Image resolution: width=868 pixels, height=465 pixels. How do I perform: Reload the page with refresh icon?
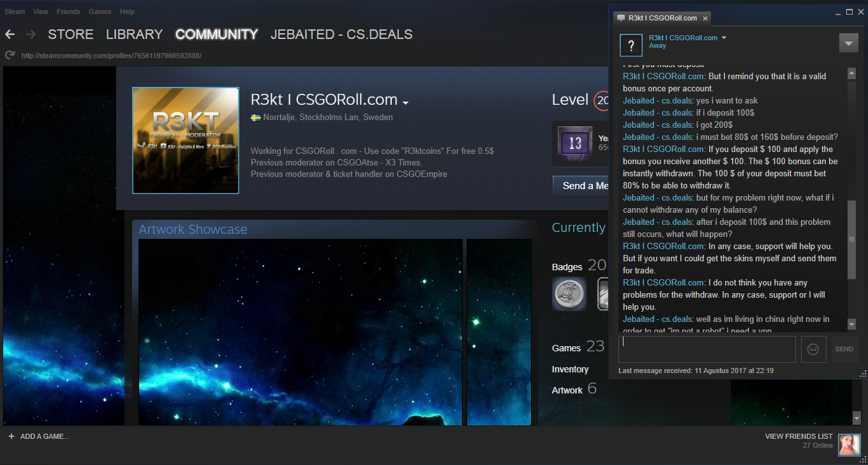click(x=10, y=56)
